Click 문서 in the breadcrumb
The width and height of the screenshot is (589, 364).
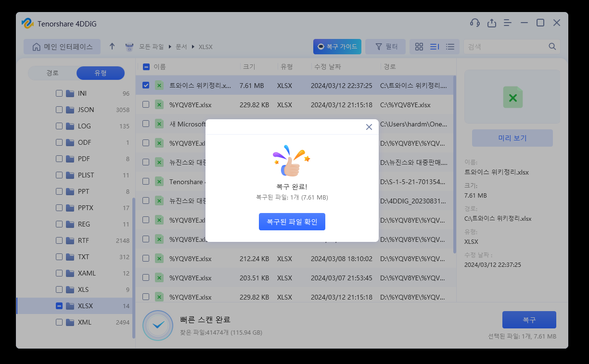pos(181,47)
